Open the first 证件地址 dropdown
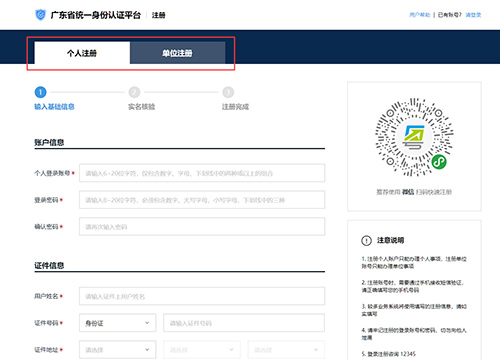 tap(117, 350)
